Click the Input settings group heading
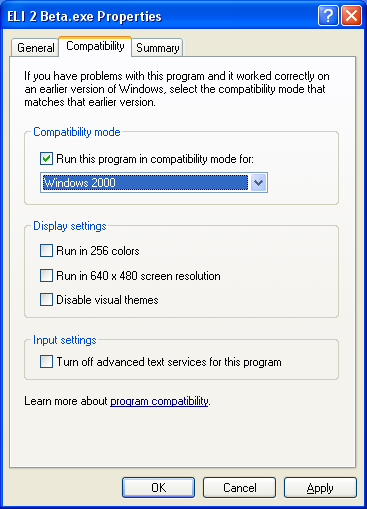This screenshot has width=367, height=509. click(x=65, y=340)
